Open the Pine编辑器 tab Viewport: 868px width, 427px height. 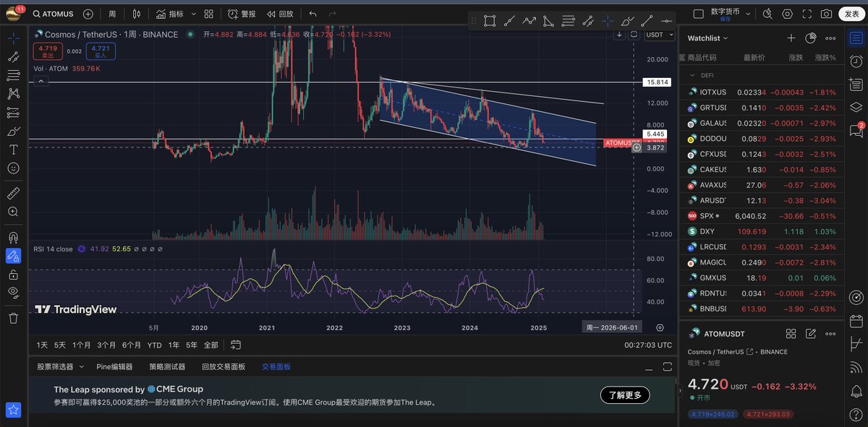click(114, 367)
